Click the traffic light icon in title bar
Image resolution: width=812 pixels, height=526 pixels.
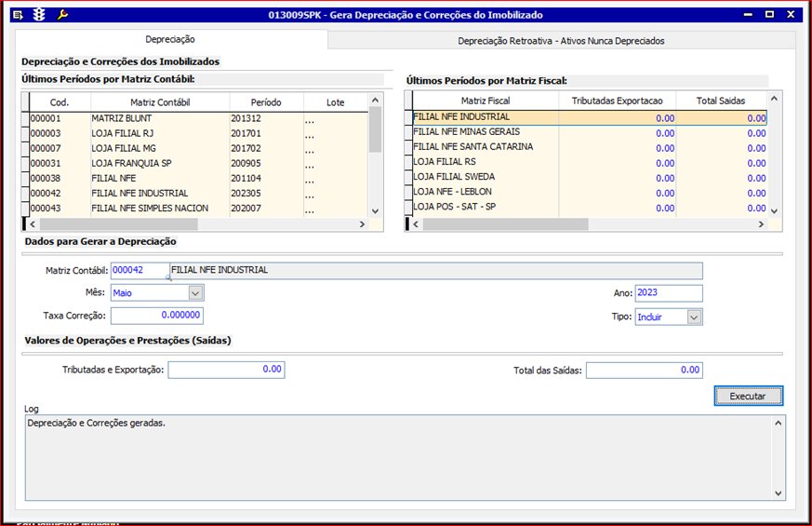click(39, 15)
